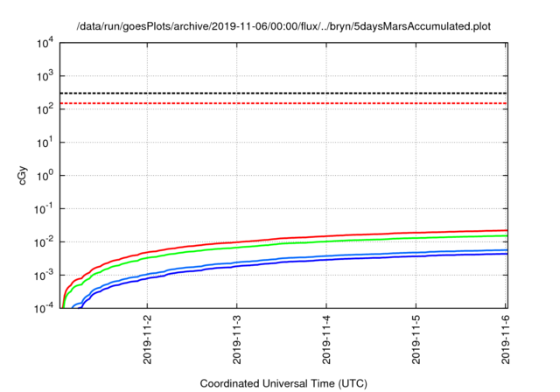
Task: Click the 2019-11-4 date tick label
Action: (326, 339)
